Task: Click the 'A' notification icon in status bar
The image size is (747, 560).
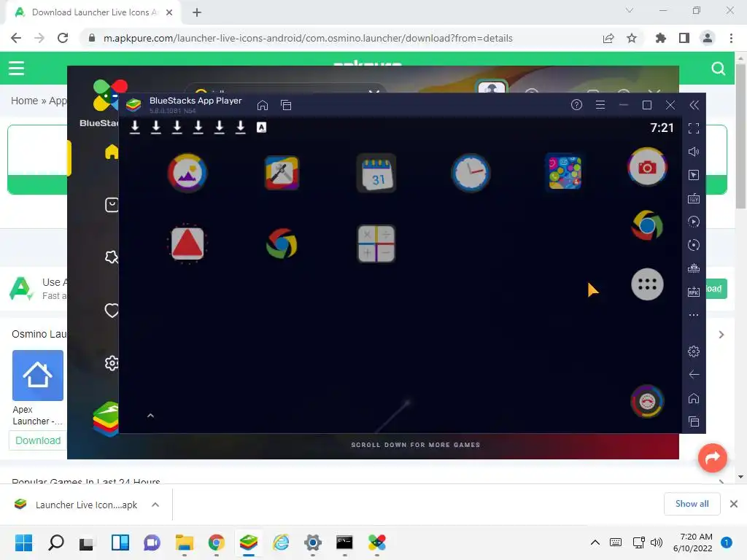Action: [x=262, y=127]
